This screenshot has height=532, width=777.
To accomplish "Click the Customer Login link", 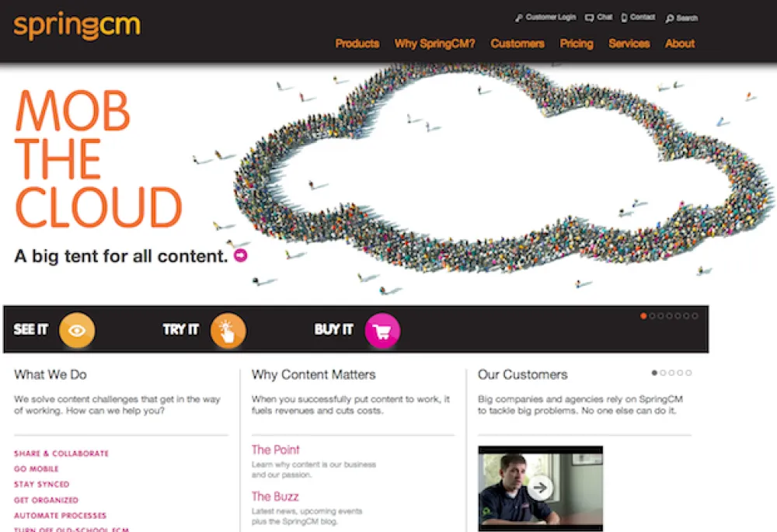I will pos(551,17).
